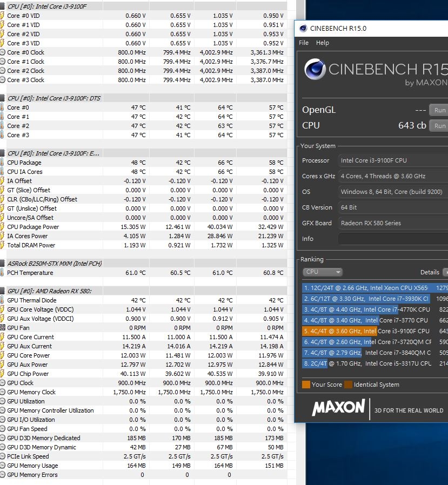448x485 pixels.
Task: Click the thermometer icon beside Core #0 temperature
Action: [x=2, y=107]
